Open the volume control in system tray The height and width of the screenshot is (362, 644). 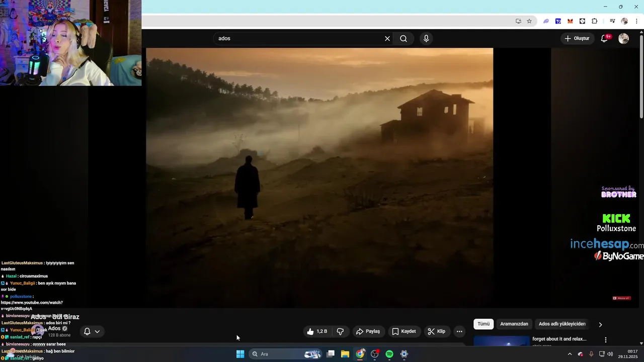(610, 354)
